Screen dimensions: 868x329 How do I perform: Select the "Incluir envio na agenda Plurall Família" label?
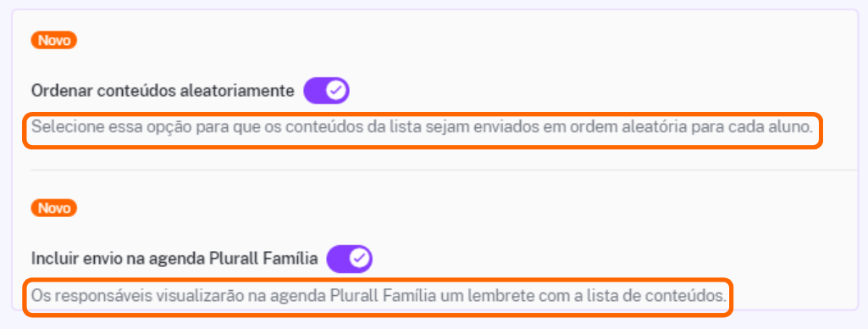174,259
